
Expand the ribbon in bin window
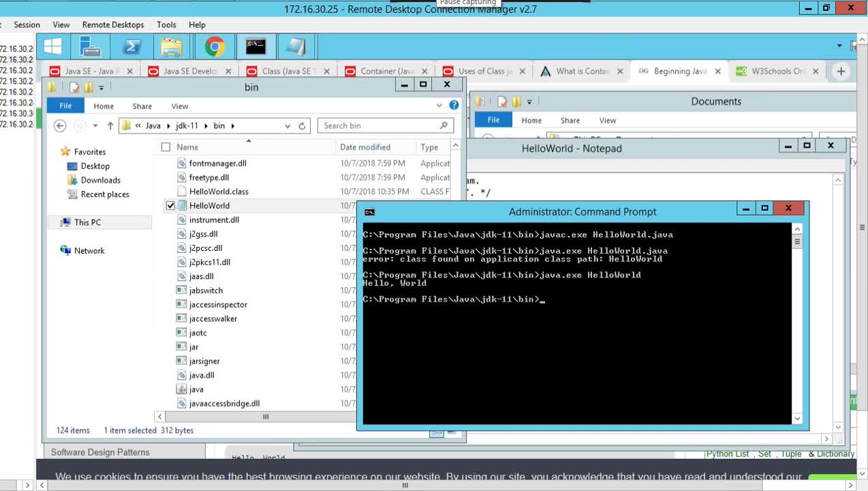pos(439,106)
